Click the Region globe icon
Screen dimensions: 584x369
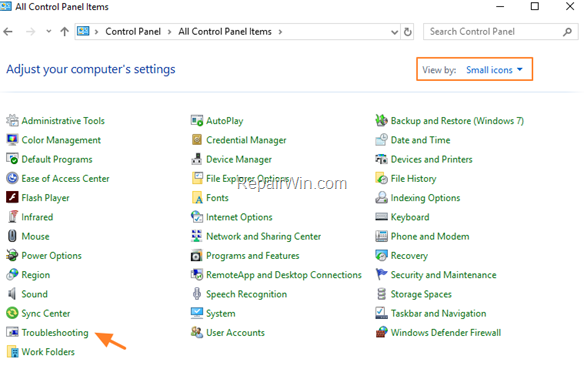12,274
